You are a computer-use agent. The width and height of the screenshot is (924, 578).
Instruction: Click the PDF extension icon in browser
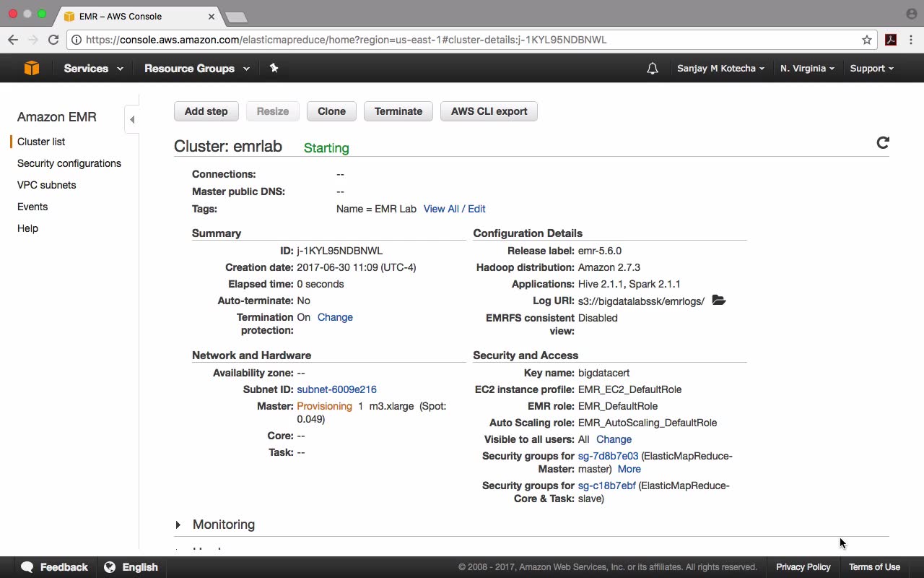pos(891,40)
